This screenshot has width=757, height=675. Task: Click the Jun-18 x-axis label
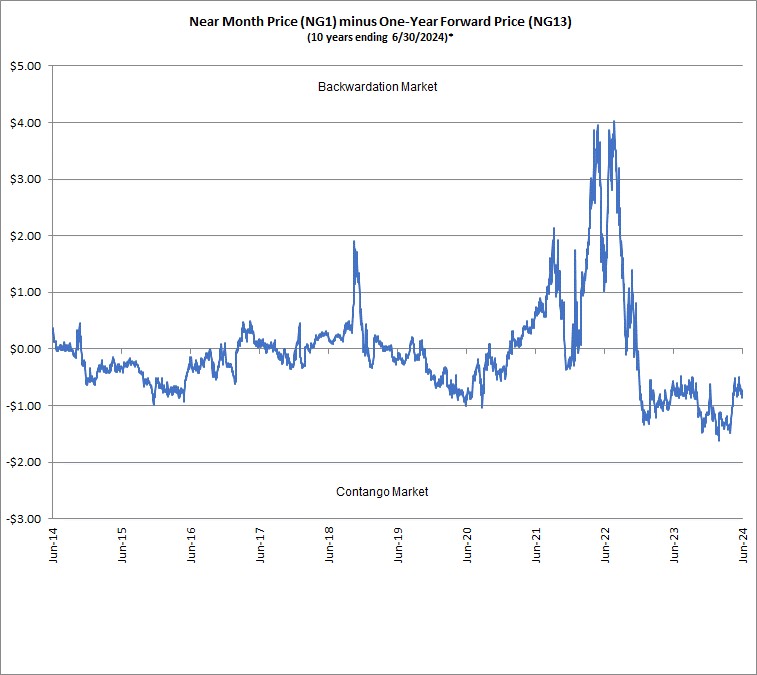[329, 545]
